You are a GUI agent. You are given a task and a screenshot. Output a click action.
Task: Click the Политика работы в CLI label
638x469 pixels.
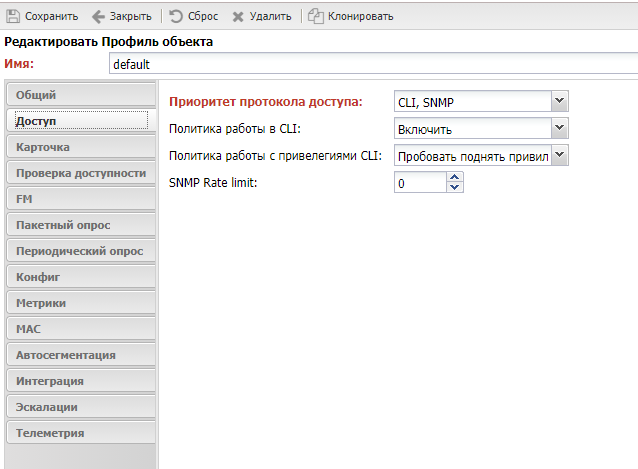(x=235, y=129)
